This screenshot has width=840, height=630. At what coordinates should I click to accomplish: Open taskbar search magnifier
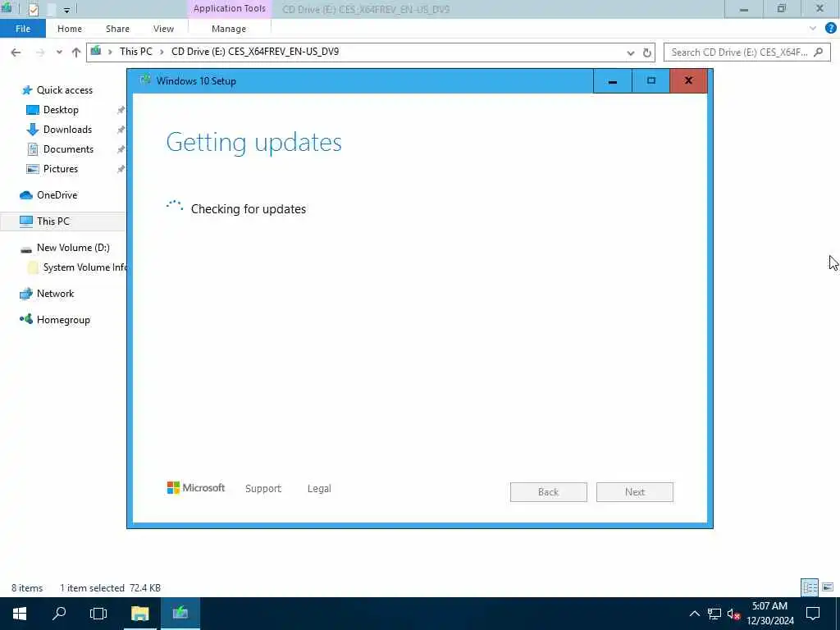[x=59, y=614]
